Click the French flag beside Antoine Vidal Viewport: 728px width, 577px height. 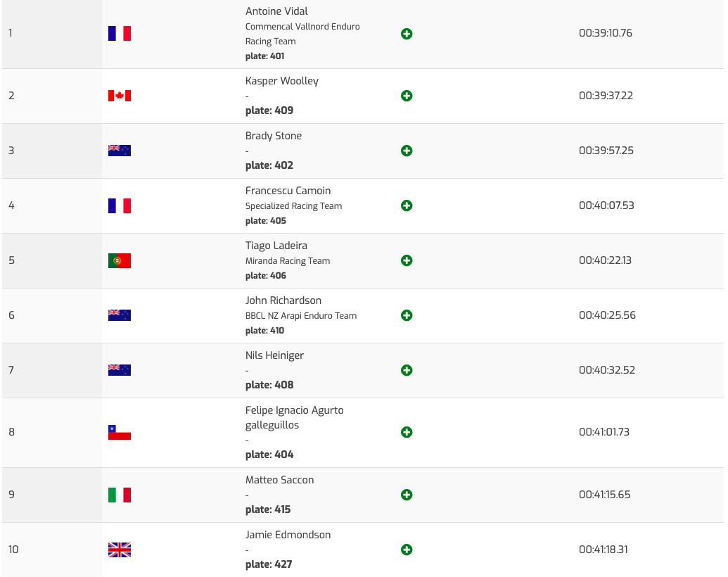tap(120, 34)
